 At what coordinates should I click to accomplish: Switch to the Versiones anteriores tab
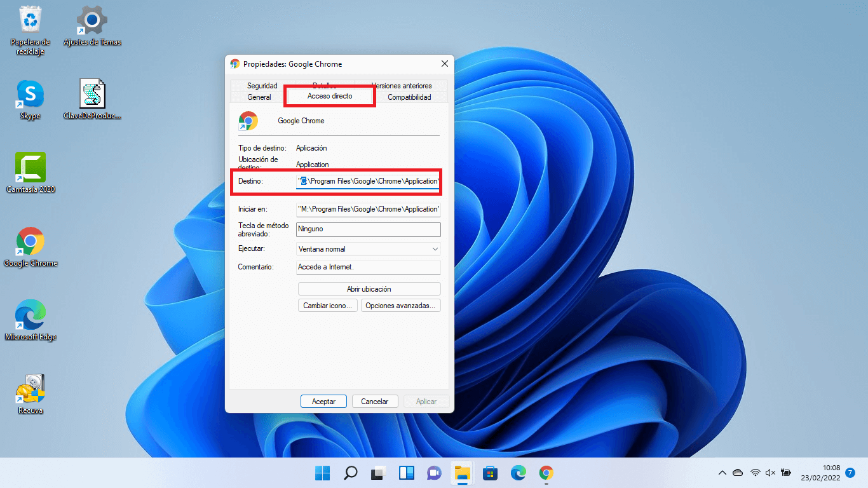[x=402, y=86]
